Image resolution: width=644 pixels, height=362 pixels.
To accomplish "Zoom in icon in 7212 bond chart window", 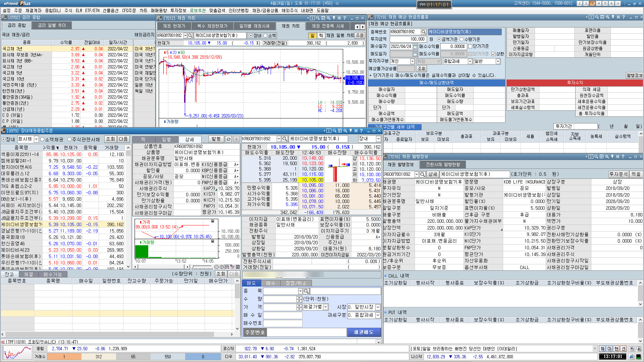I will pyautogui.click(x=328, y=18).
